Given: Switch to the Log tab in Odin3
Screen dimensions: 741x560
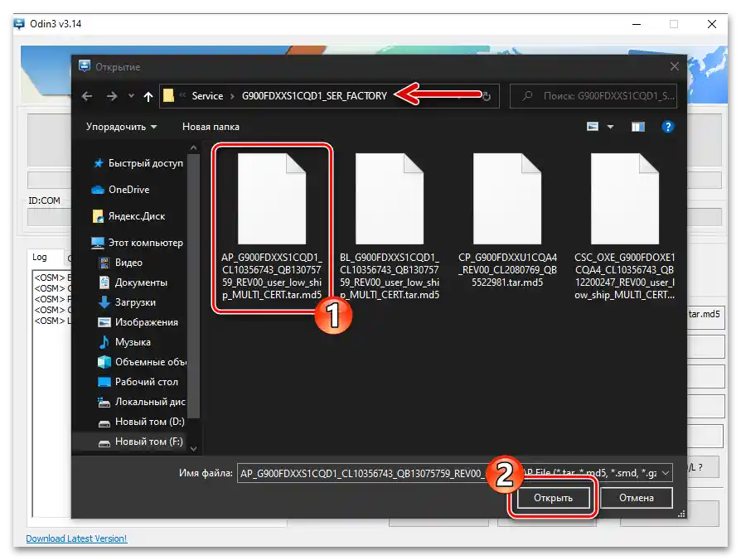Looking at the screenshot, I should point(40,257).
